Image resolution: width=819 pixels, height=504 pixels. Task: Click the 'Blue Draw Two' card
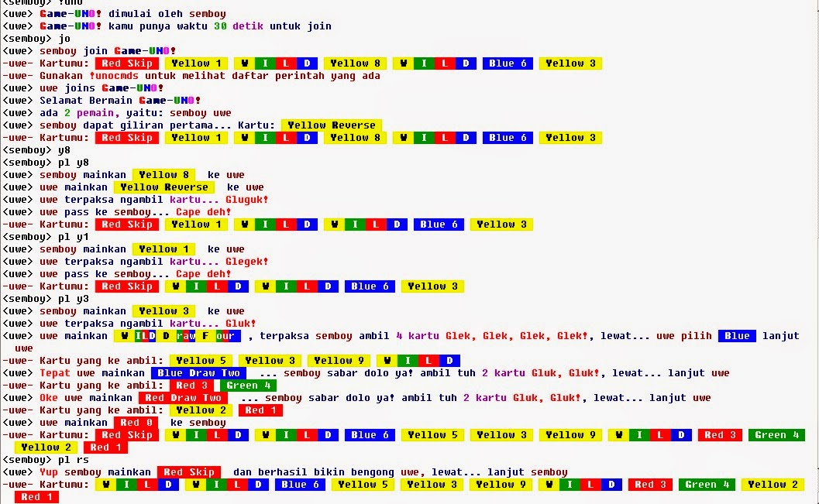click(x=198, y=373)
